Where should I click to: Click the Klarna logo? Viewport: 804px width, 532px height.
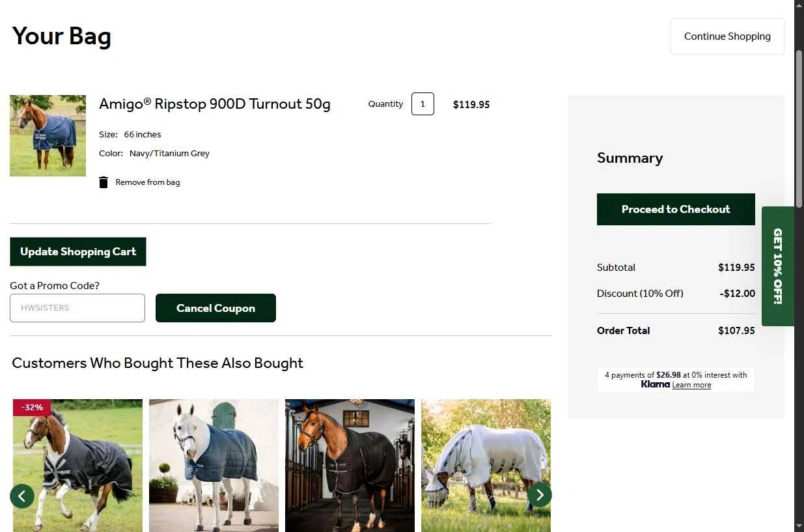[655, 384]
